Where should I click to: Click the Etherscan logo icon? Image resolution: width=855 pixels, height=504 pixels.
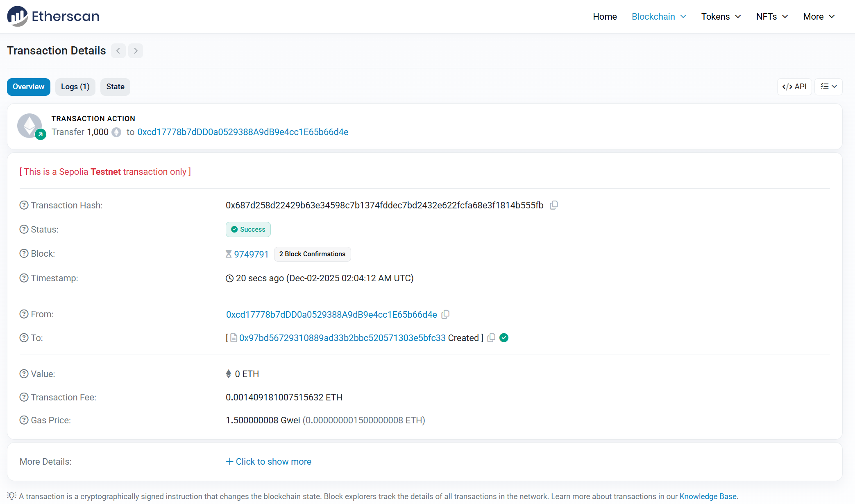point(18,16)
